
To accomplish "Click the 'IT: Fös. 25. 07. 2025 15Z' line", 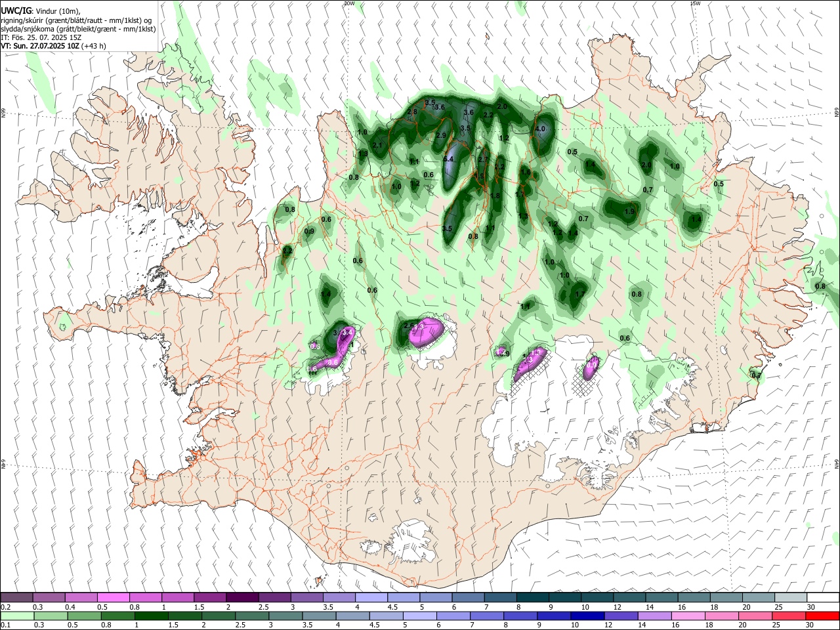I will tap(41, 37).
